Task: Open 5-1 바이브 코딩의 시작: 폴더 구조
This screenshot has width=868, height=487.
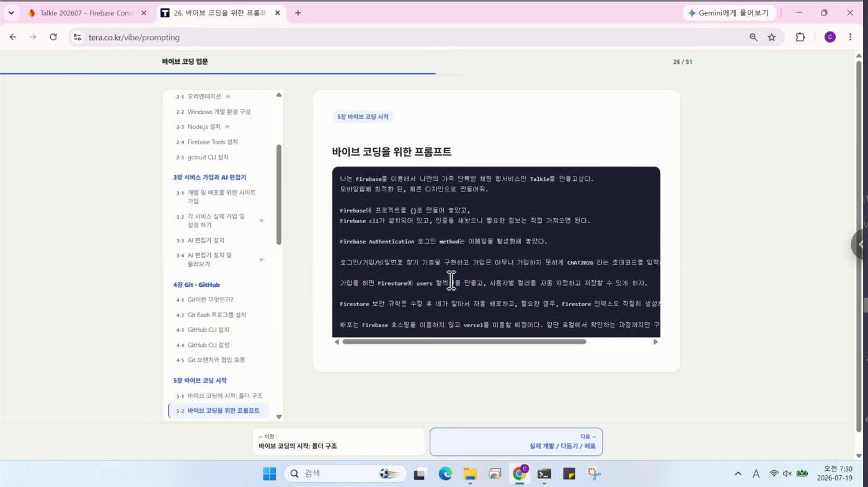Action: [220, 395]
